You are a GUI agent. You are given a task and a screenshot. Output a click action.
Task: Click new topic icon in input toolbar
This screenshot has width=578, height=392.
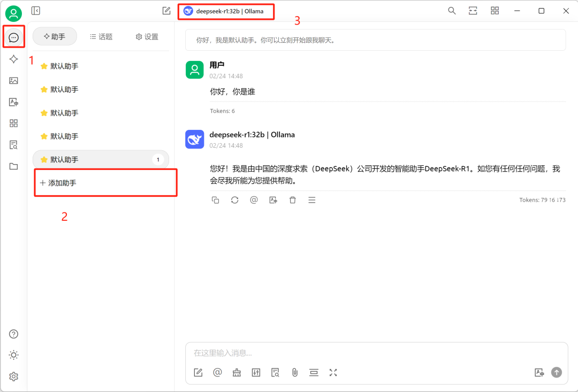pos(199,372)
